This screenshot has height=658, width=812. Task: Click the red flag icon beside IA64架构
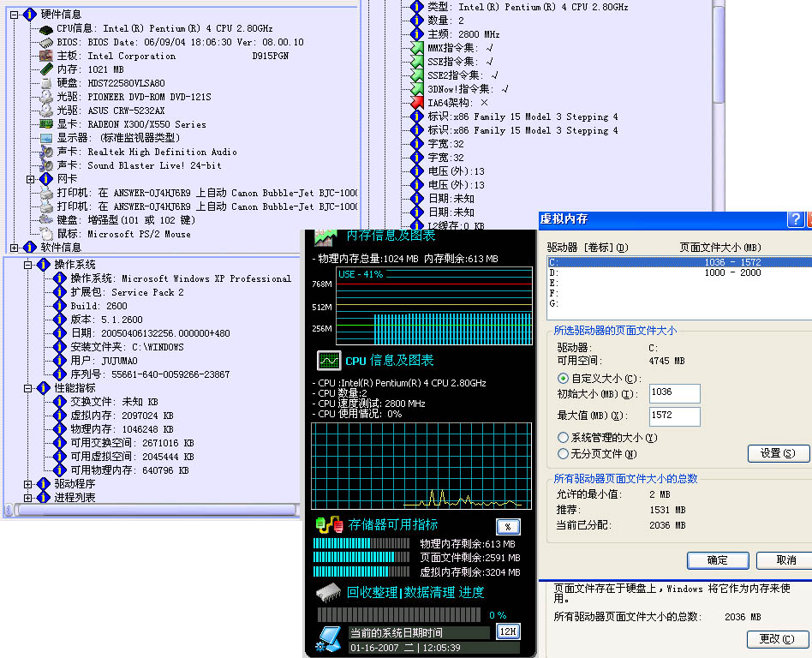417,103
